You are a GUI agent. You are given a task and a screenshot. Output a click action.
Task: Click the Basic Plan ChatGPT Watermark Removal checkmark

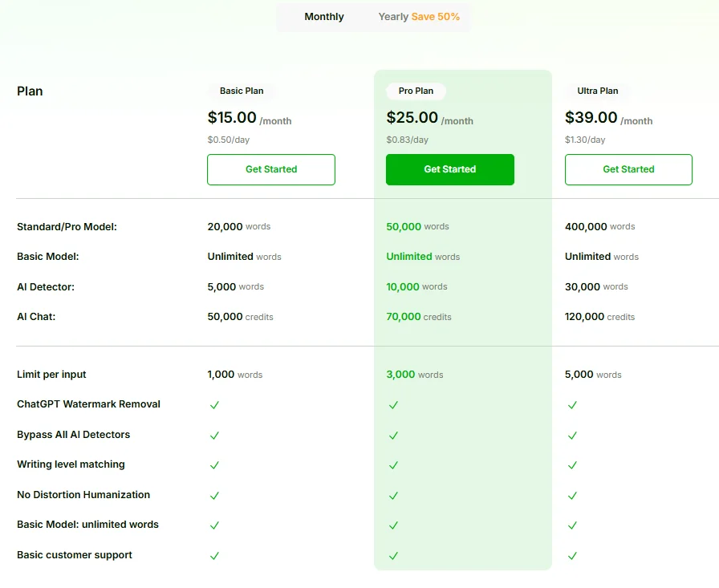pos(214,405)
